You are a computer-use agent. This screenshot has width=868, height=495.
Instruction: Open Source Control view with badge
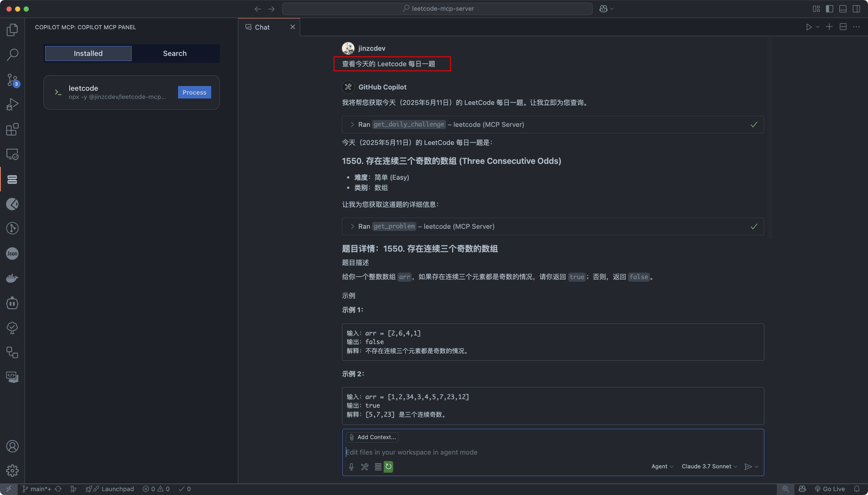(x=12, y=80)
